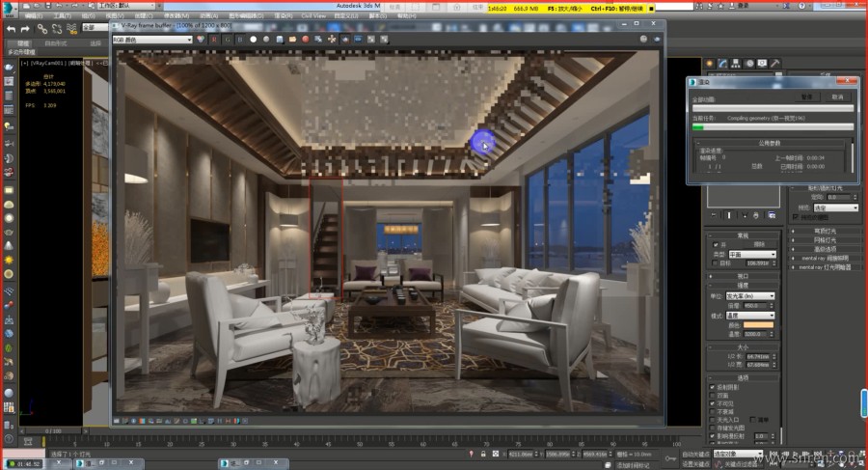Click pin stack icon below modifier list

pos(714,215)
